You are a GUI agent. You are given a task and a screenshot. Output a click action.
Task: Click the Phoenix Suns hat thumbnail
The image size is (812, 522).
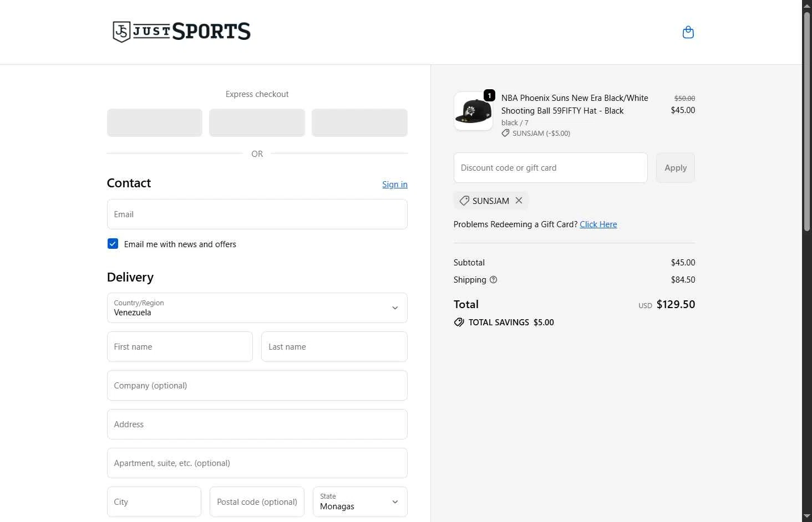click(x=473, y=111)
